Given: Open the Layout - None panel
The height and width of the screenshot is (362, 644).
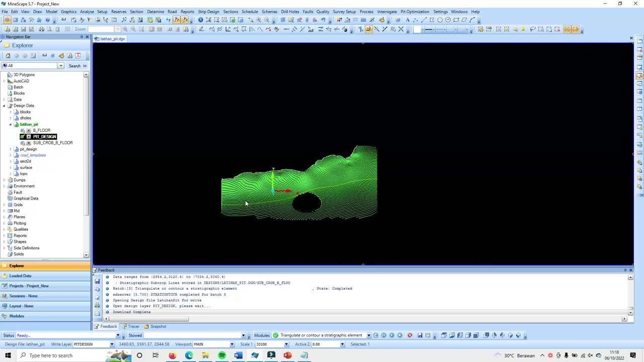Looking at the screenshot, I should click(x=45, y=306).
